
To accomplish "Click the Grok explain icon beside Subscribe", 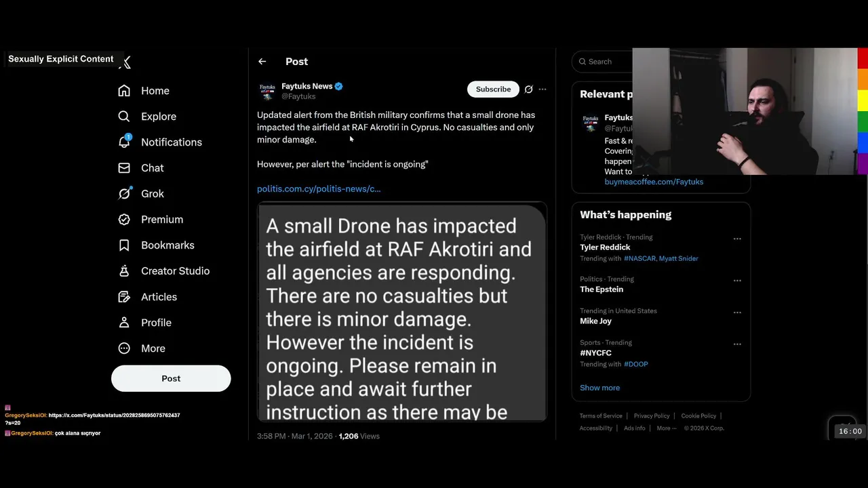I will tap(529, 89).
